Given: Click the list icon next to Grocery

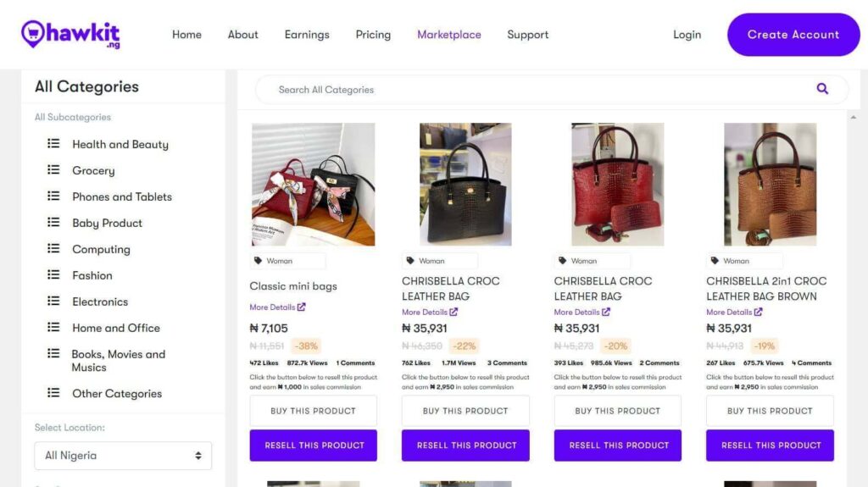Looking at the screenshot, I should (53, 170).
